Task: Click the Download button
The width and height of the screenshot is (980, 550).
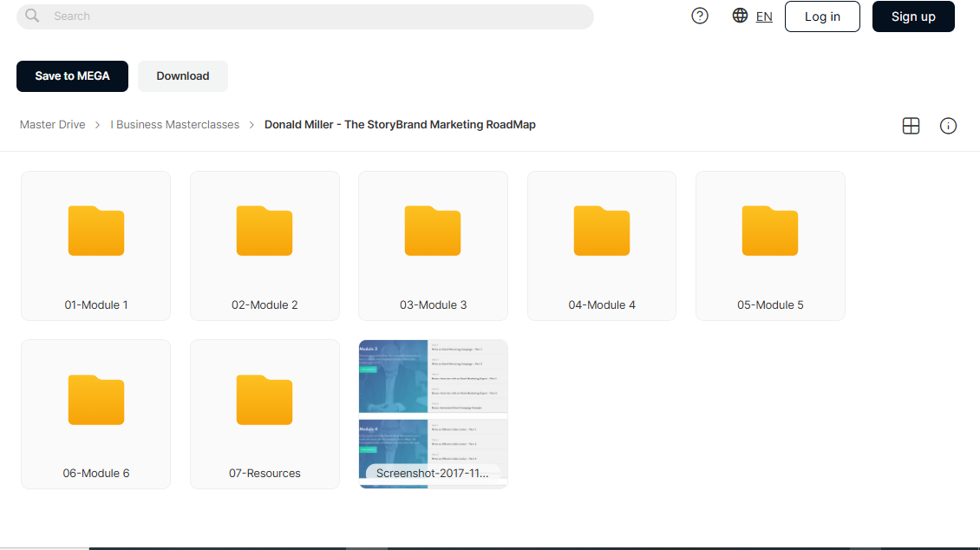Action: click(182, 76)
